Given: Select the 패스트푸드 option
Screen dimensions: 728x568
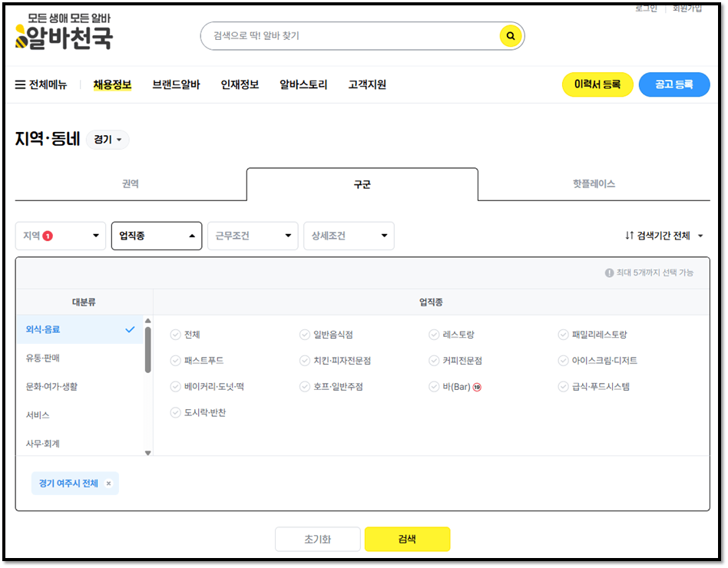Looking at the screenshot, I should coord(175,359).
